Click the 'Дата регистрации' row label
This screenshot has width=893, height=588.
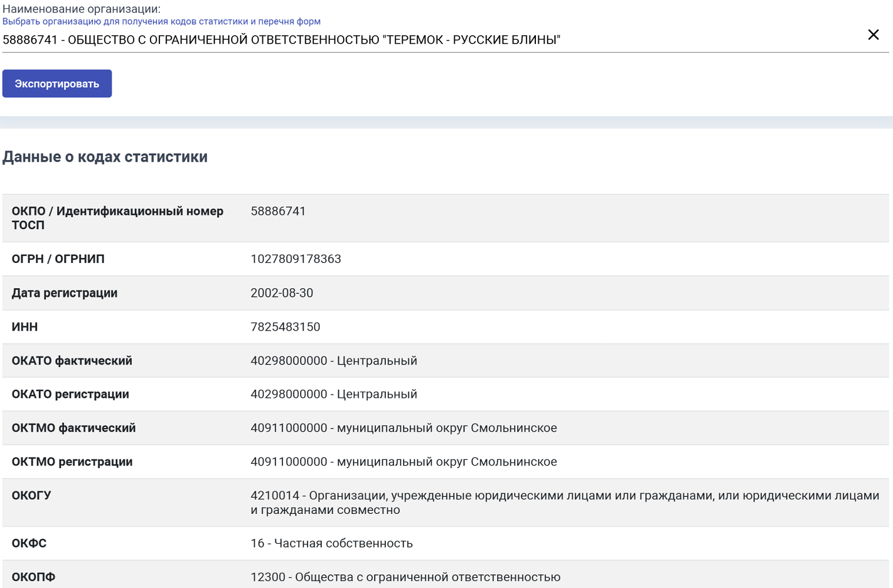click(65, 293)
